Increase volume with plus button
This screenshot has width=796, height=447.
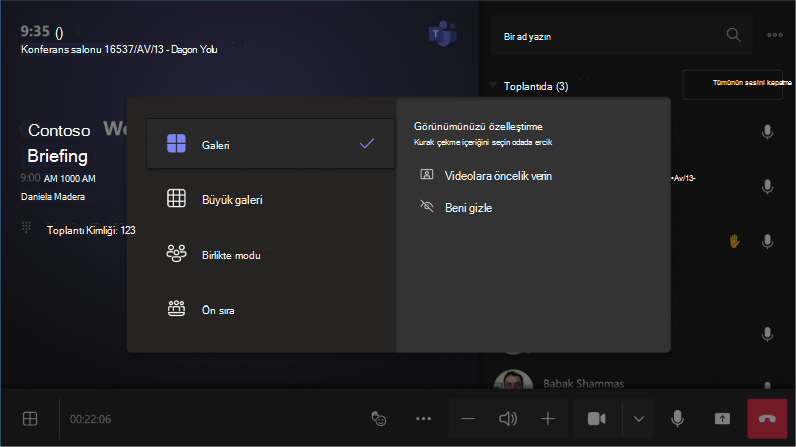pyautogui.click(x=548, y=419)
